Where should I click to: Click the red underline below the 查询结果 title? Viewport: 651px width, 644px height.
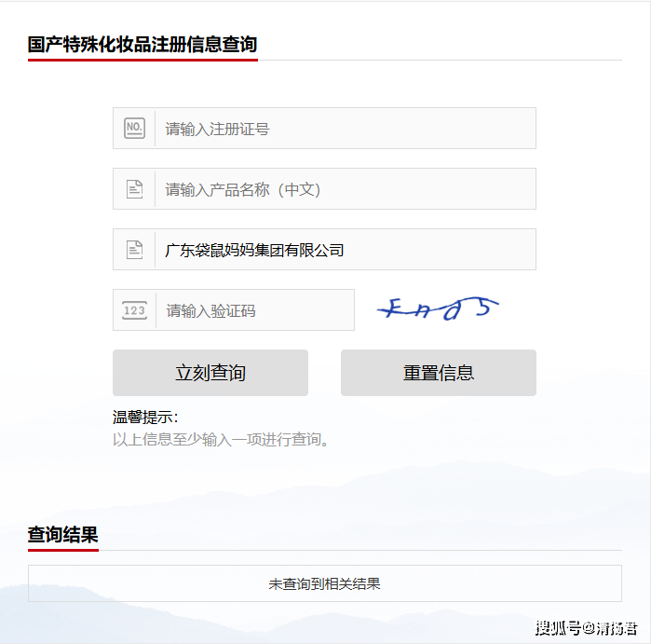point(62,549)
